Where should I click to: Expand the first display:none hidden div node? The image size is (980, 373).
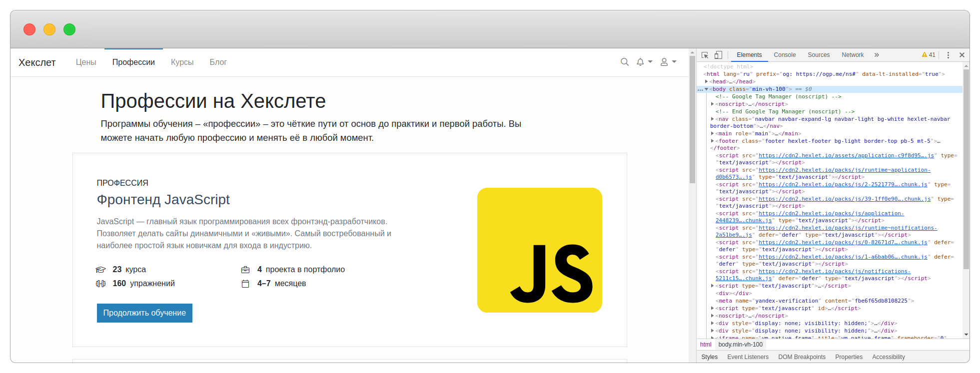click(713, 323)
